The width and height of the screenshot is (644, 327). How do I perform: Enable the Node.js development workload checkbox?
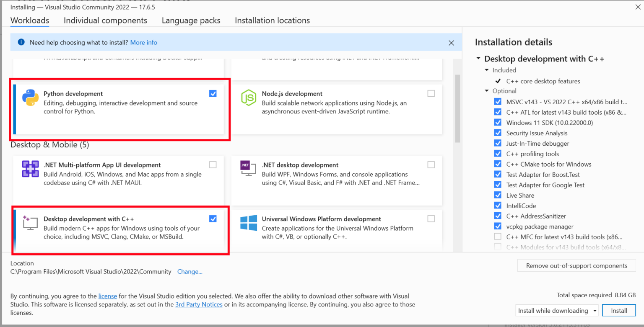click(x=431, y=94)
